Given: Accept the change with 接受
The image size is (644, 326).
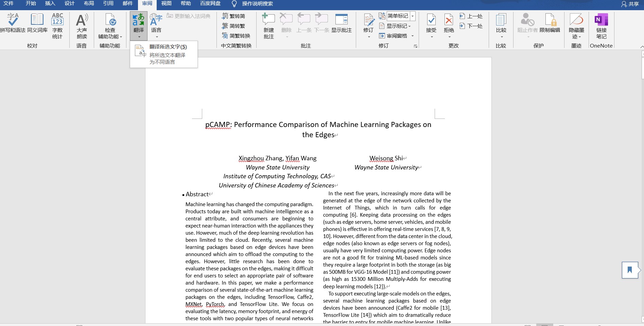Looking at the screenshot, I should pyautogui.click(x=431, y=22).
